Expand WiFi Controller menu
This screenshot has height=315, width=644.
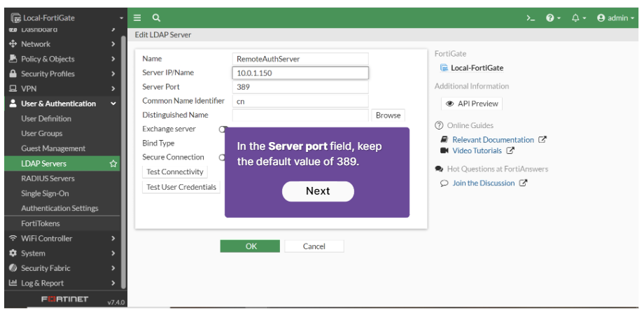point(62,238)
